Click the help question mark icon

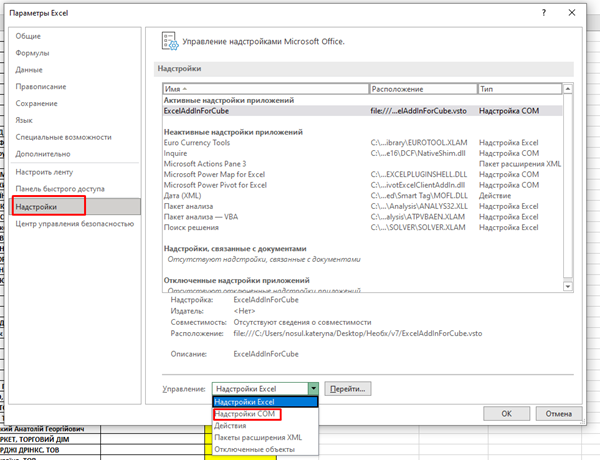[544, 13]
